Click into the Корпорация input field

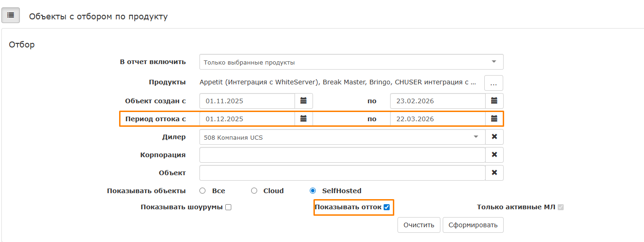pyautogui.click(x=342, y=155)
